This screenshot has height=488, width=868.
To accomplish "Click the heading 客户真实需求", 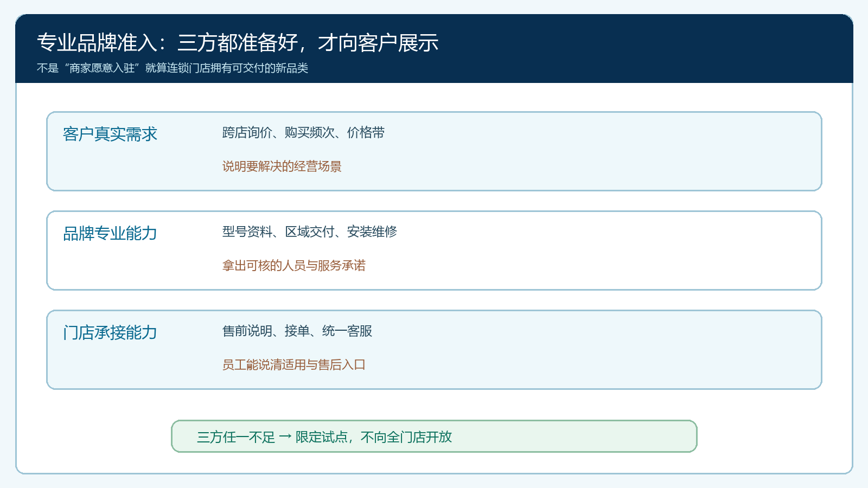I will coord(110,134).
